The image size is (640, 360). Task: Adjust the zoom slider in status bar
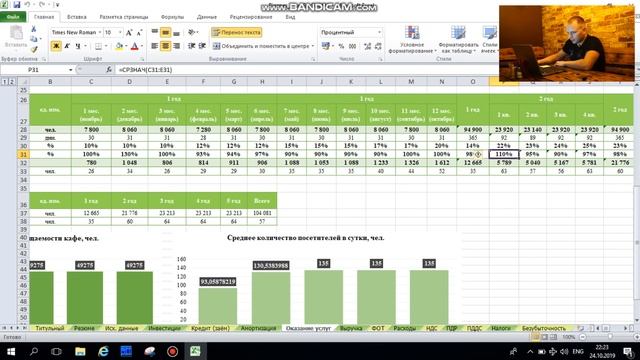[610, 337]
